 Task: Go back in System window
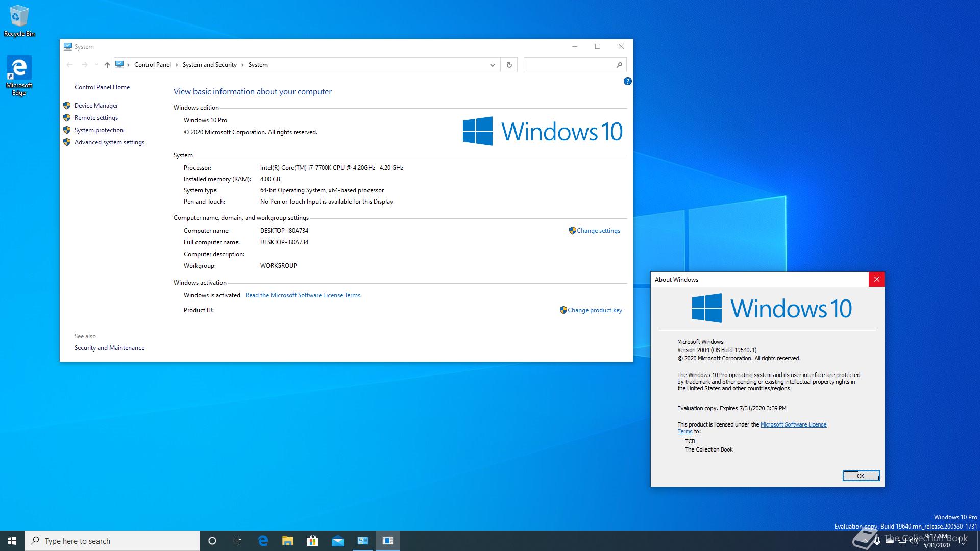coord(70,65)
